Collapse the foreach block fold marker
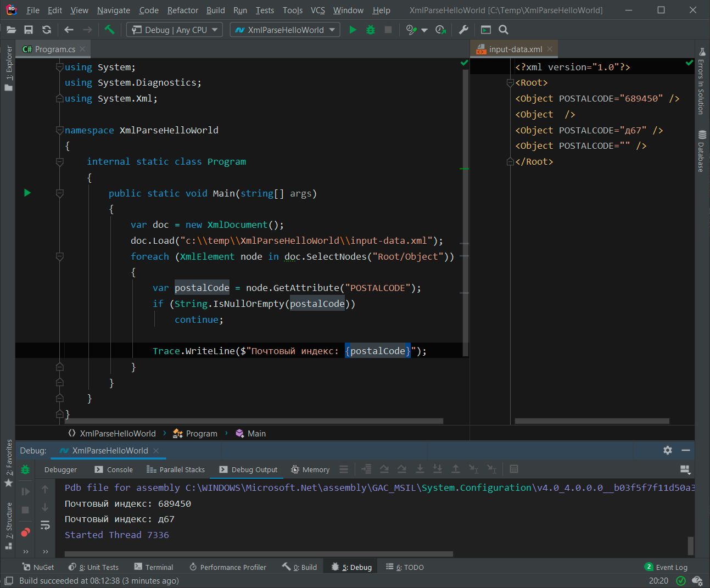Screen dimensions: 710x588 (x=60, y=256)
